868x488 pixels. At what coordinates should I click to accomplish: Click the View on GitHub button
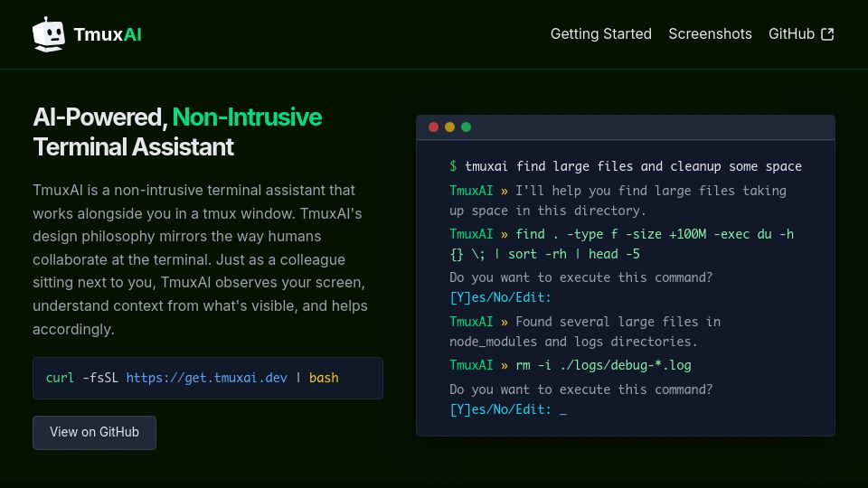94,432
